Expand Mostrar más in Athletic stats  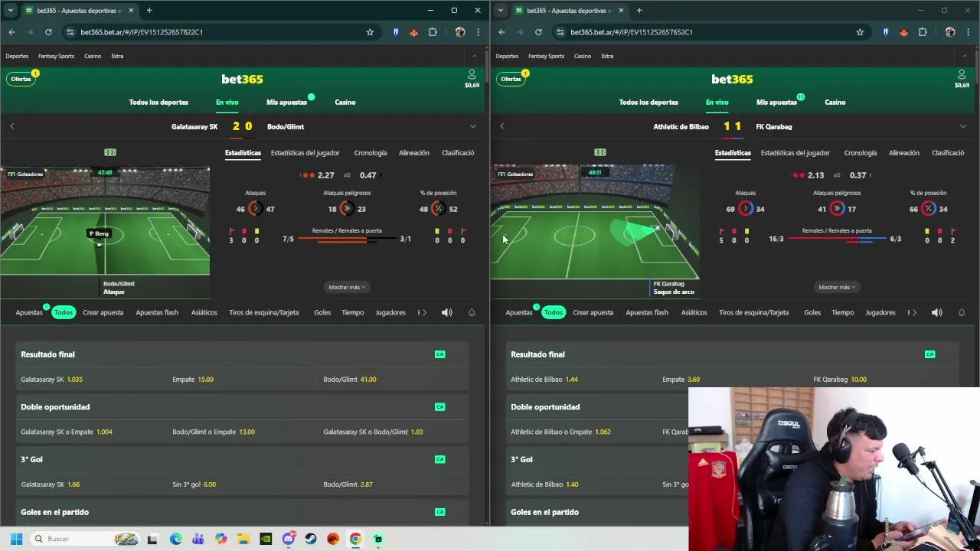coord(837,287)
